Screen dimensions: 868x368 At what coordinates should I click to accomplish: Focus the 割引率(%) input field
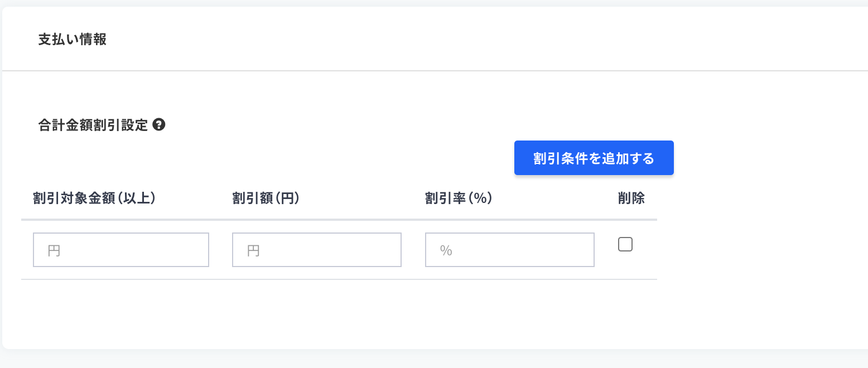[x=510, y=250]
